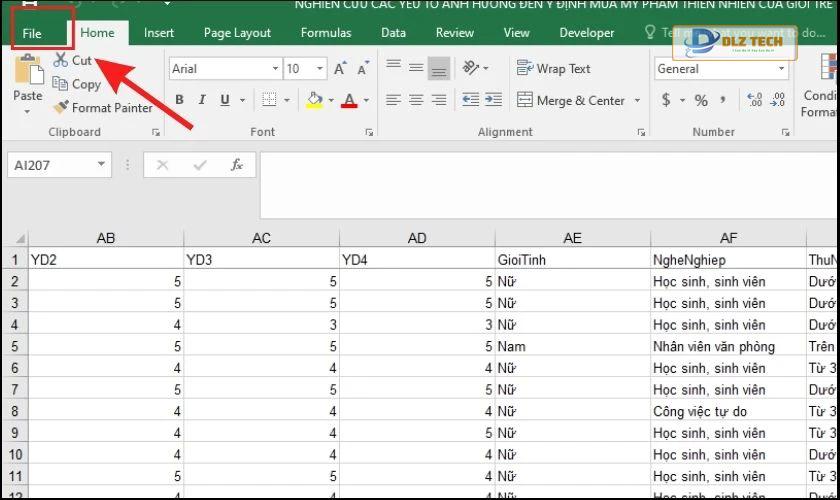This screenshot has width=840, height=500.
Task: Apply Accounting dollar format
Action: coord(666,100)
